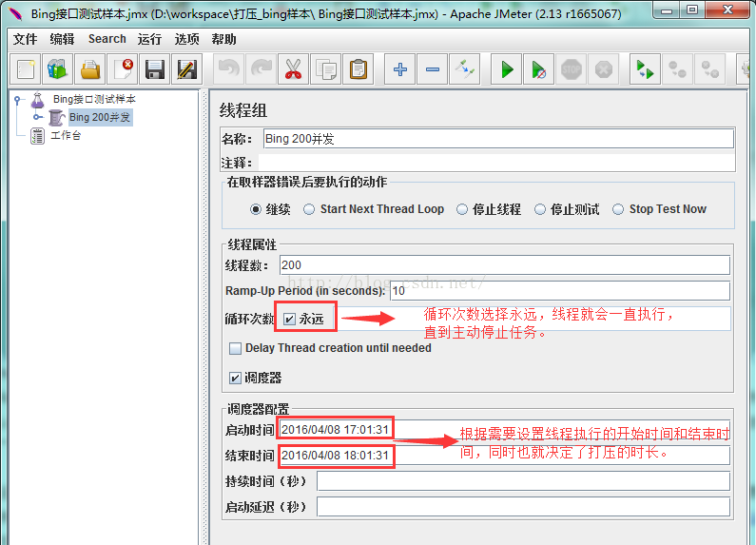Click the flask icon of test plan
Viewport: 756px width, 545px height.
click(38, 100)
